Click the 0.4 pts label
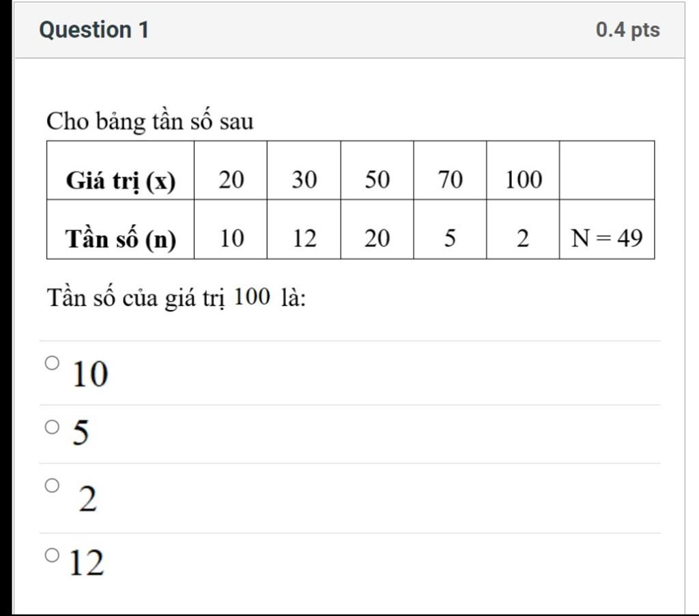 [x=628, y=30]
